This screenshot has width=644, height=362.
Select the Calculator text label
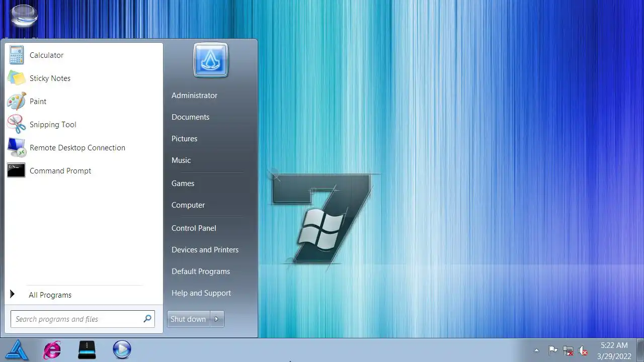click(46, 55)
